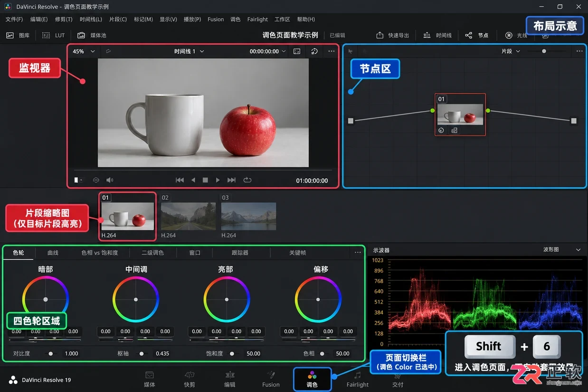588x392 pixels.
Task: Open the 片段 node mode dropdown
Action: click(511, 51)
